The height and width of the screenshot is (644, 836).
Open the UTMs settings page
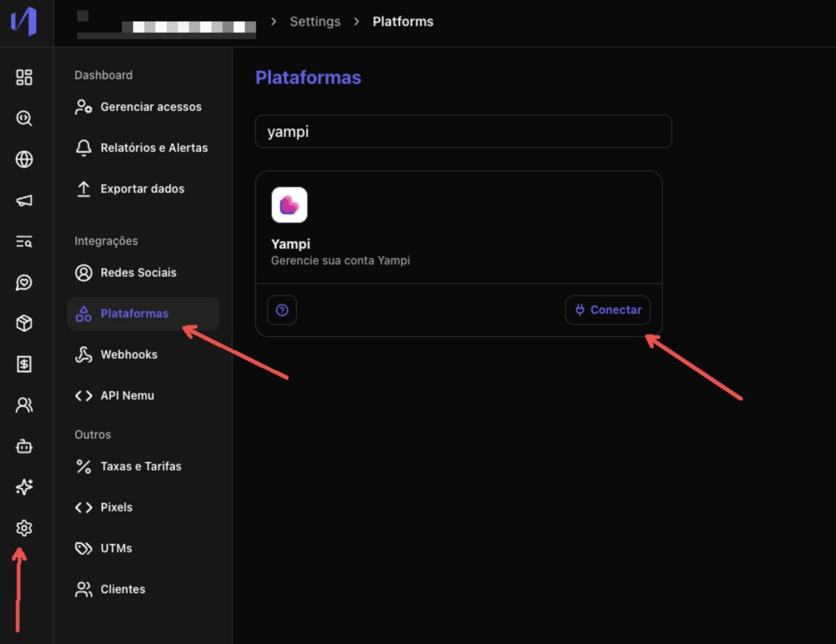[143, 549]
